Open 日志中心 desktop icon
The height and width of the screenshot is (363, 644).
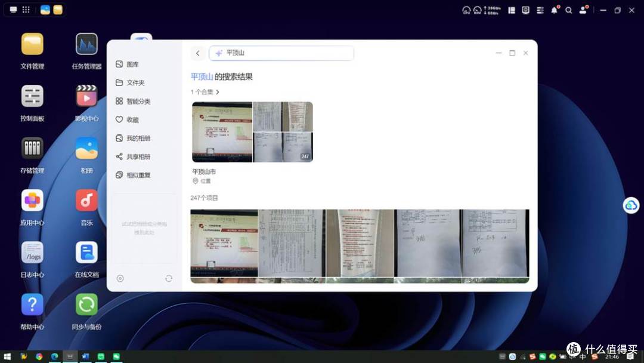coord(32,253)
